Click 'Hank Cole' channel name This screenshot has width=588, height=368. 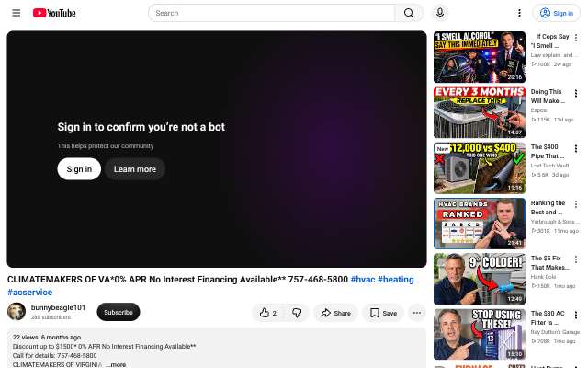click(543, 277)
